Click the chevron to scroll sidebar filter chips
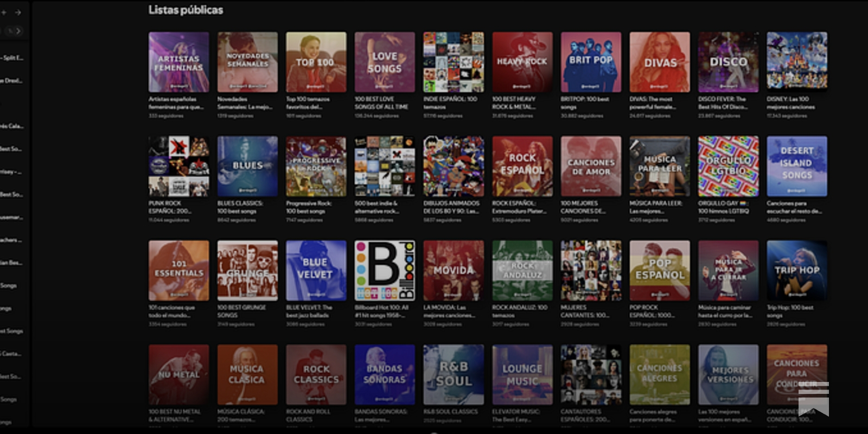 (18, 31)
